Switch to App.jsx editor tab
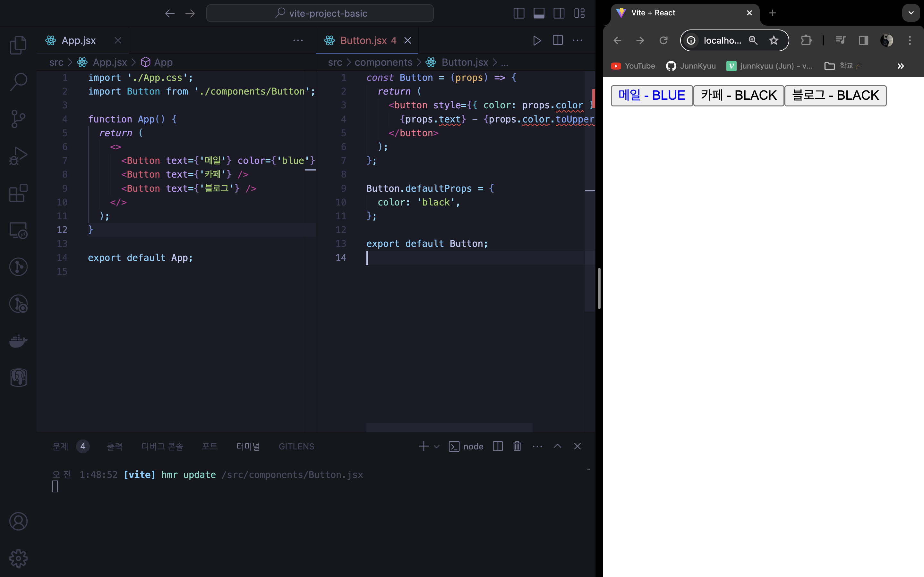The width and height of the screenshot is (924, 577). coord(78,40)
